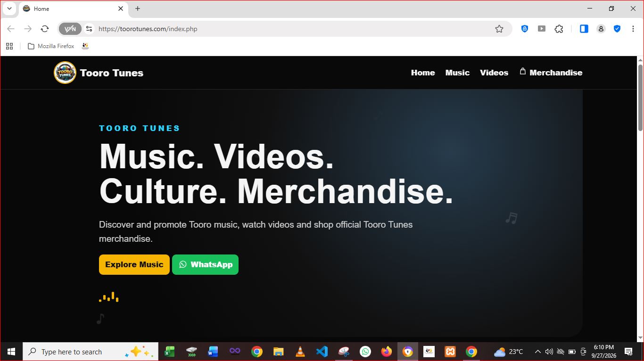644x361 pixels.
Task: Open site information controls icon
Action: point(89,29)
